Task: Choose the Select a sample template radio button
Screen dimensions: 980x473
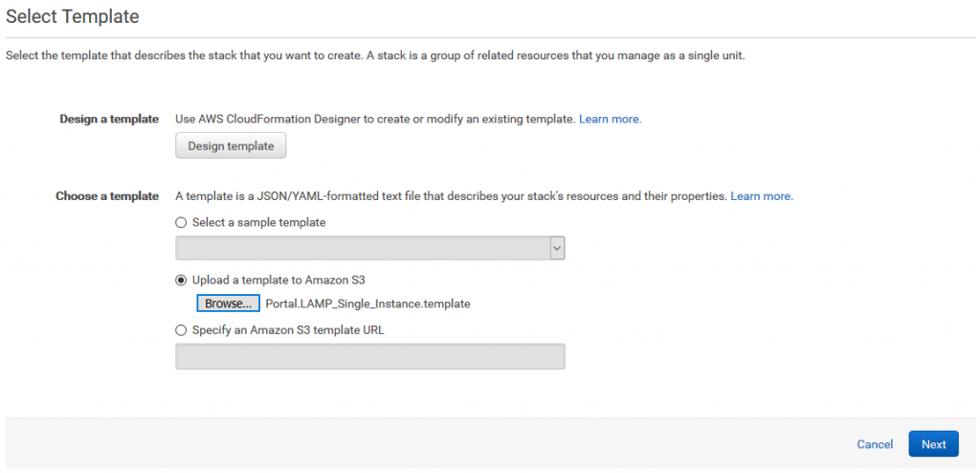Action: point(181,222)
